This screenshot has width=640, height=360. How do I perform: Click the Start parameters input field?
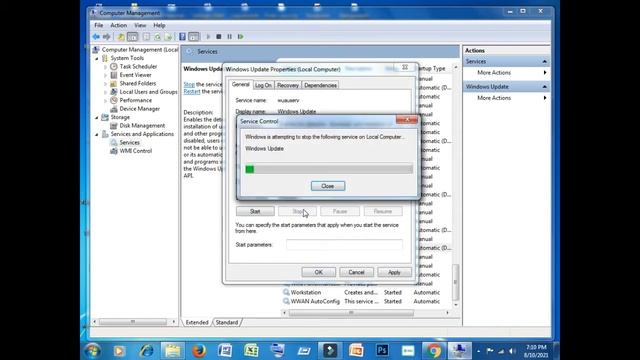coord(344,245)
